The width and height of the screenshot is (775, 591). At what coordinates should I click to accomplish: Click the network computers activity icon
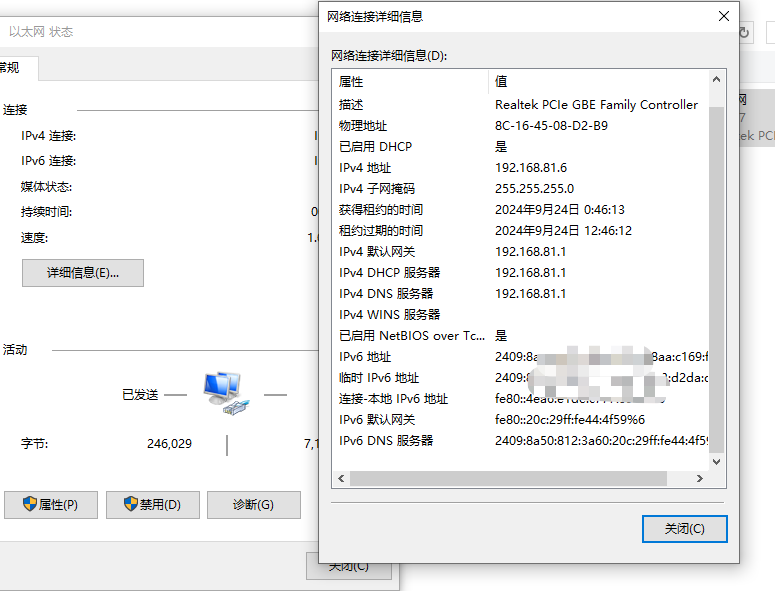click(x=226, y=393)
